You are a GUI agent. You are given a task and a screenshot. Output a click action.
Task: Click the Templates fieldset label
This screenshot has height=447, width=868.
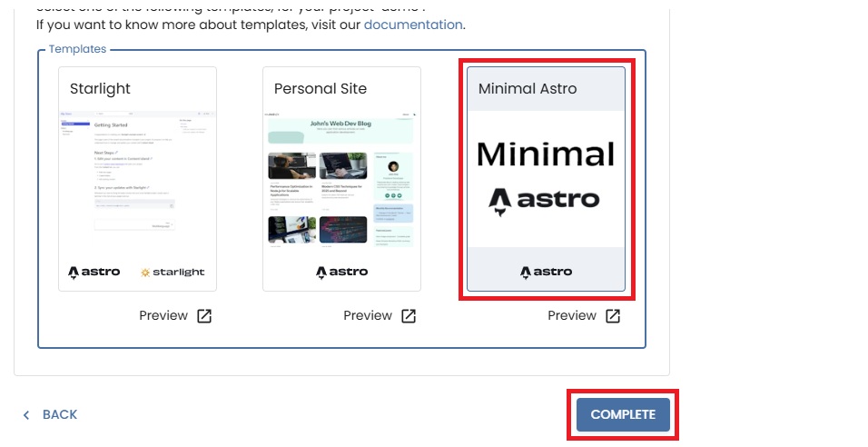click(77, 49)
